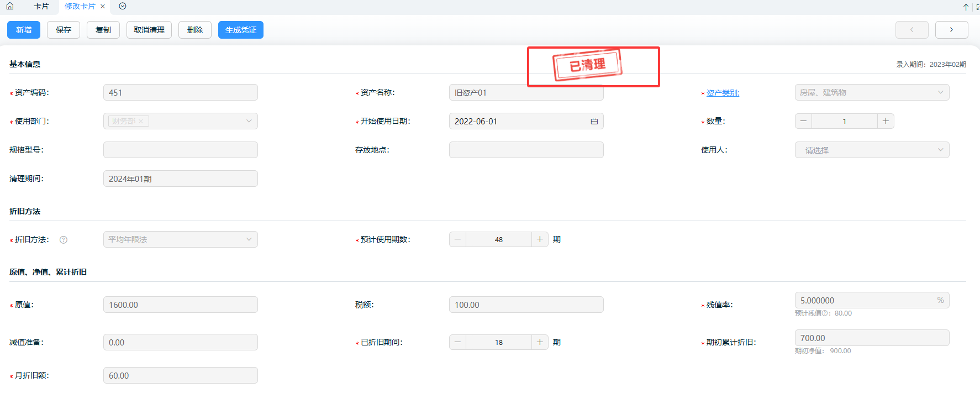
Task: Open the 使用人 selection dropdown
Action: click(x=940, y=150)
